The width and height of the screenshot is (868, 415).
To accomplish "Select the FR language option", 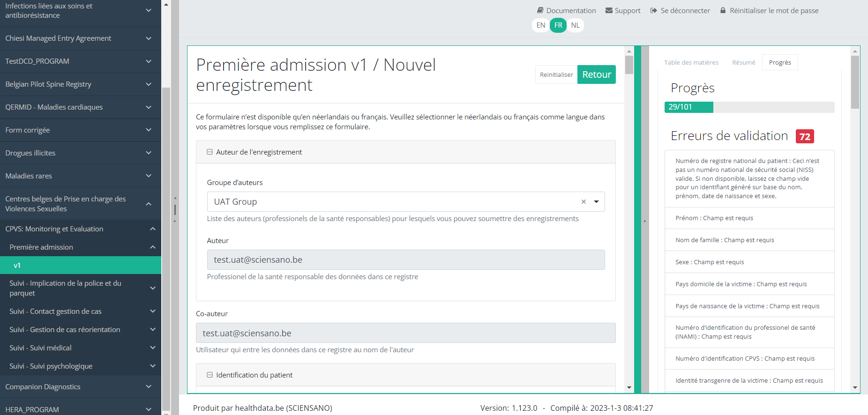I will click(558, 25).
